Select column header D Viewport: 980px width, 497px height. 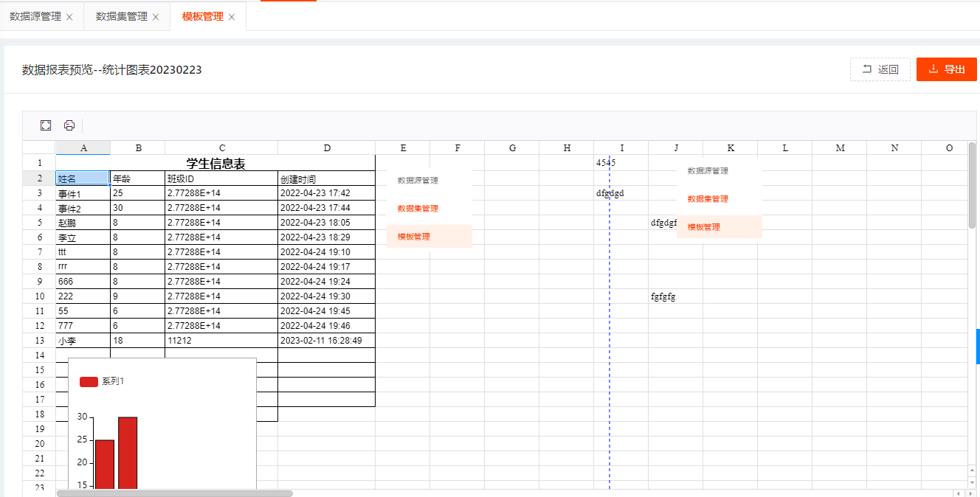(x=327, y=148)
